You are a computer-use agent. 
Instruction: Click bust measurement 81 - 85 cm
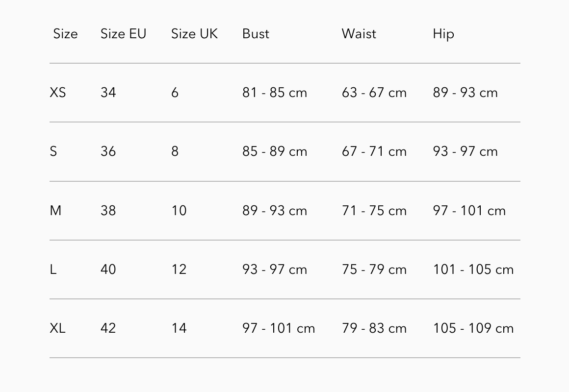274,93
